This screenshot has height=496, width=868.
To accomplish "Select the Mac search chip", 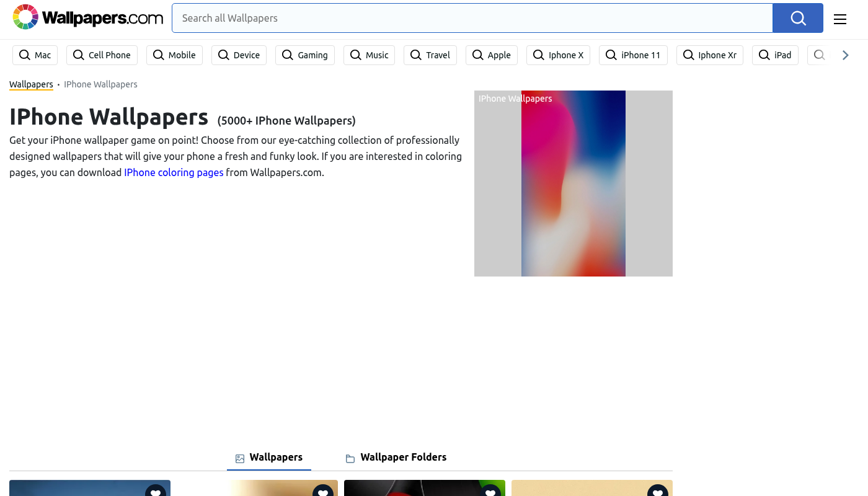I will click(35, 55).
